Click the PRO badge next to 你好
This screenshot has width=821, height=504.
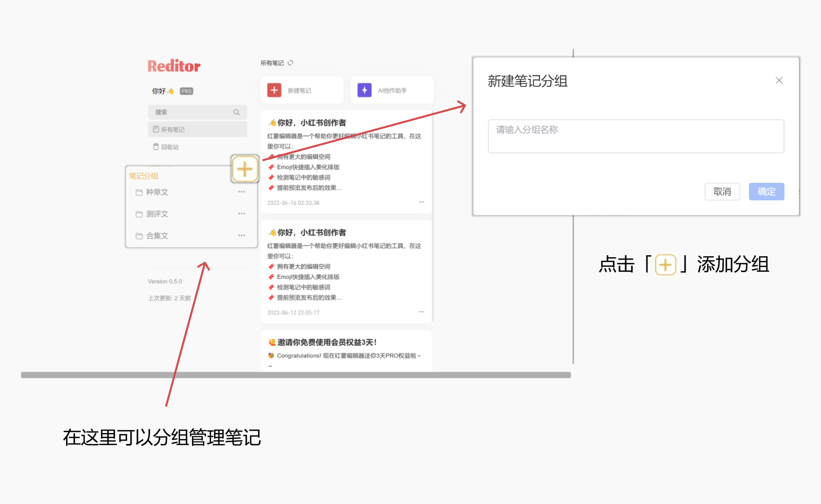pyautogui.click(x=186, y=91)
